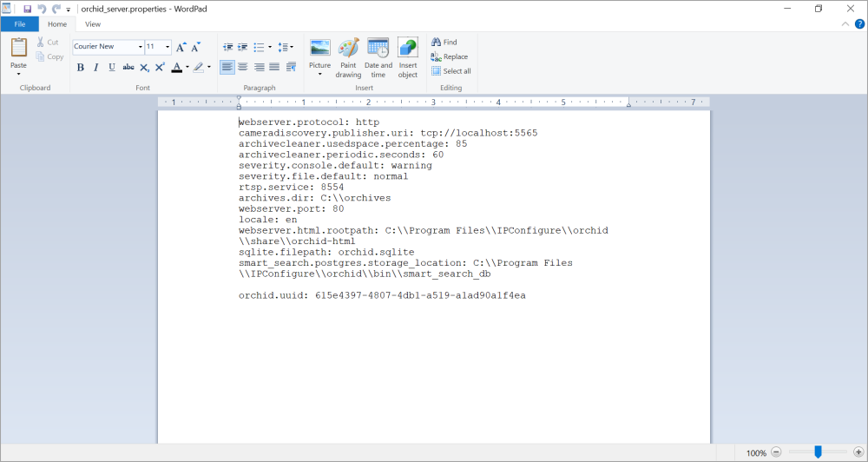This screenshot has width=868, height=462.
Task: Click the Select all button
Action: click(x=451, y=71)
